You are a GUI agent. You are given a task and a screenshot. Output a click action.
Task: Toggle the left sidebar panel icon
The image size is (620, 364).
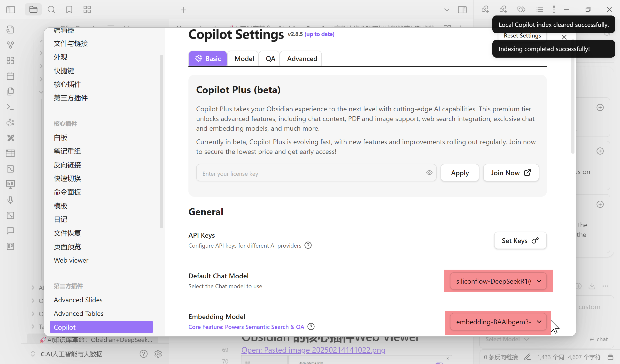pyautogui.click(x=11, y=10)
